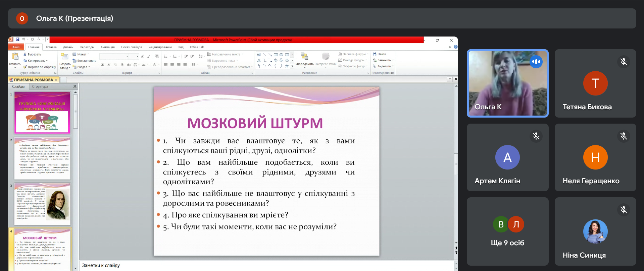Select the five-point star shape in gallery
Viewport: 644px width, 271px height.
(287, 66)
